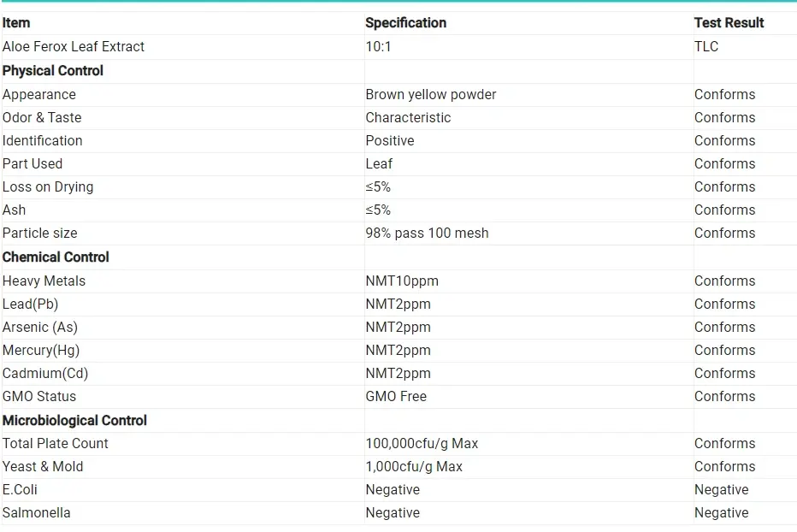The image size is (797, 532).
Task: Click the Physical Control section heading
Action: (x=53, y=71)
